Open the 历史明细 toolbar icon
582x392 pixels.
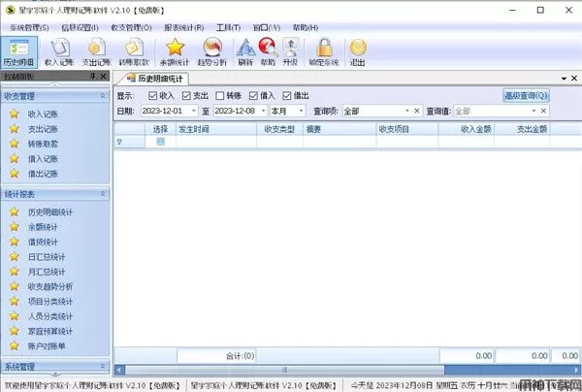pos(19,52)
